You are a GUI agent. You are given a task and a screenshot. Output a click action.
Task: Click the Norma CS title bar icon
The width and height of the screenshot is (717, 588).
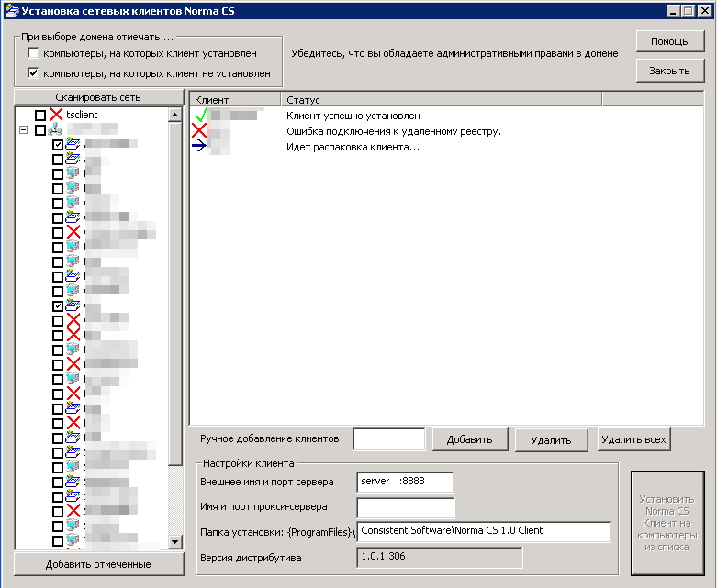tap(11, 10)
